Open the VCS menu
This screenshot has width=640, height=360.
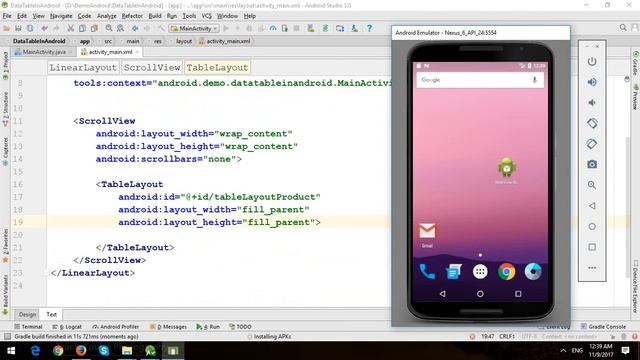click(207, 16)
